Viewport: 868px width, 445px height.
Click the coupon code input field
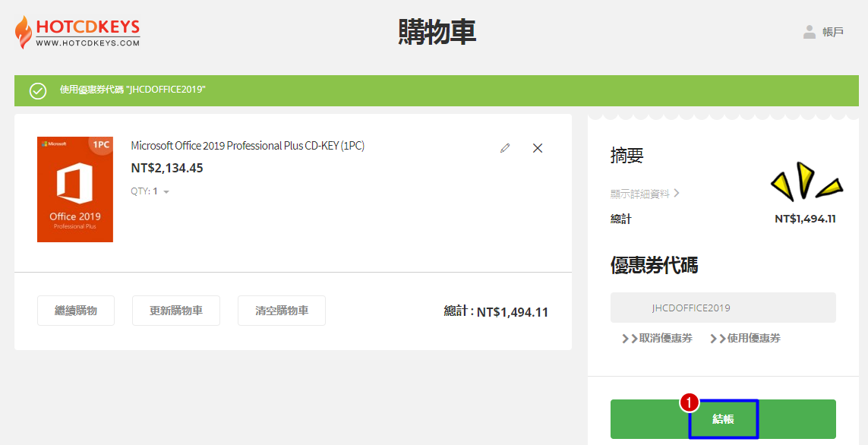[x=723, y=308]
